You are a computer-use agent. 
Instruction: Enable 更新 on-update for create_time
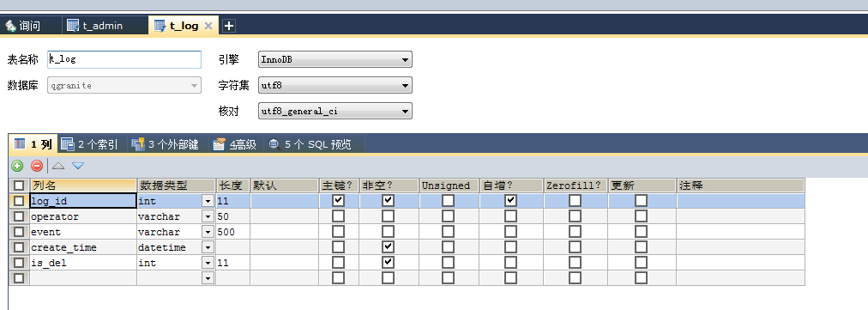[x=641, y=246]
